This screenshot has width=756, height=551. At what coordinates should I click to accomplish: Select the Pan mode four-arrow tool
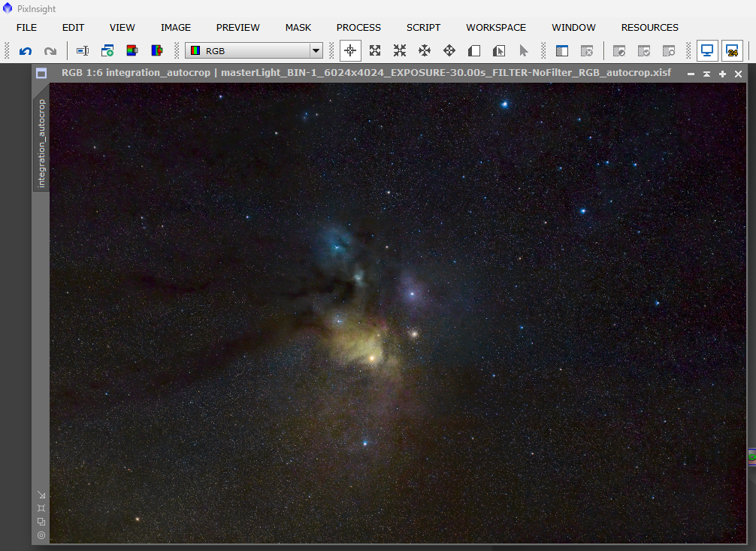point(449,50)
